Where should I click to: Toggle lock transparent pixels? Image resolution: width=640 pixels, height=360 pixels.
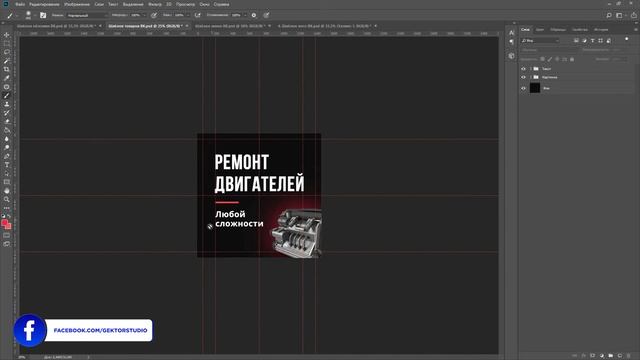click(x=542, y=59)
